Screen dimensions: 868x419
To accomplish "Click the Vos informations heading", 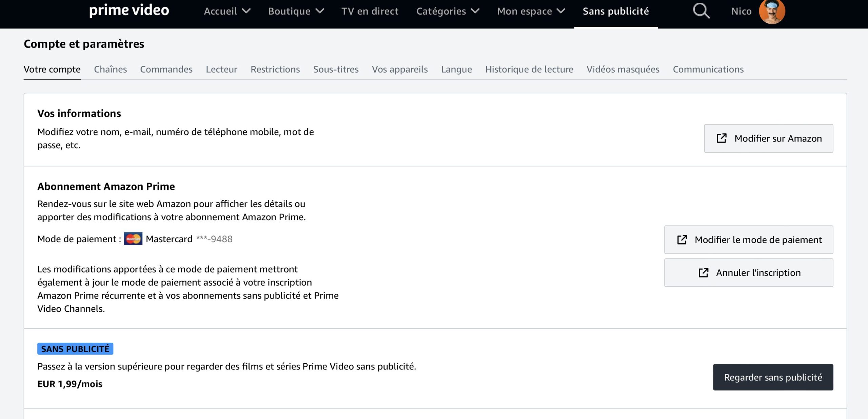I will [79, 113].
